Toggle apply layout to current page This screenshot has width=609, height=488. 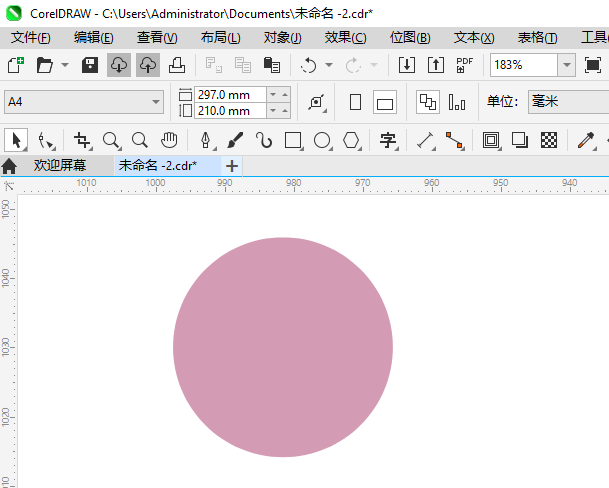click(x=457, y=102)
